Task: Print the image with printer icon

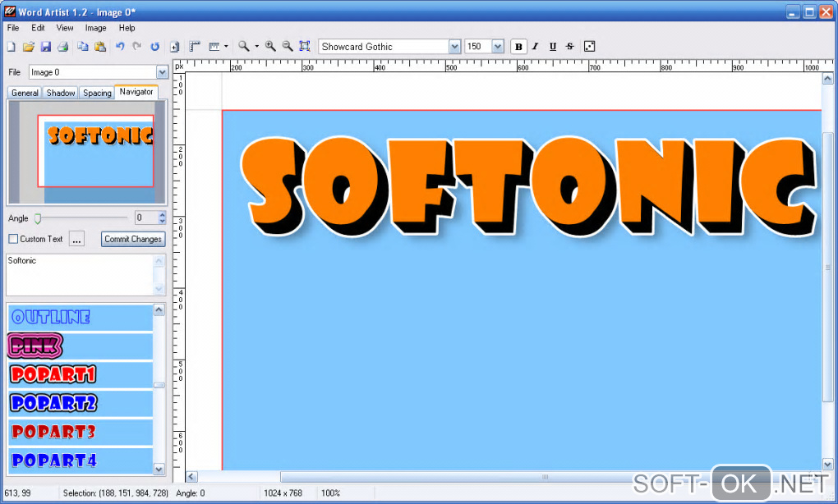Action: (63, 47)
